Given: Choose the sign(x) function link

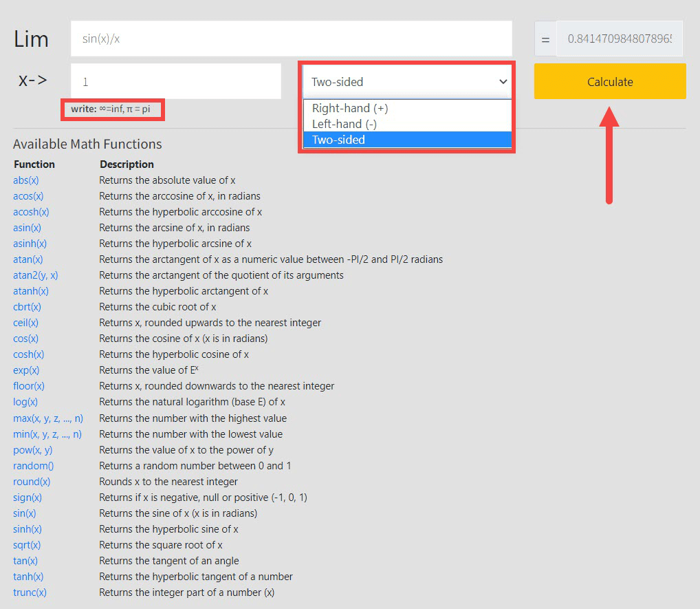Looking at the screenshot, I should click(x=28, y=498).
